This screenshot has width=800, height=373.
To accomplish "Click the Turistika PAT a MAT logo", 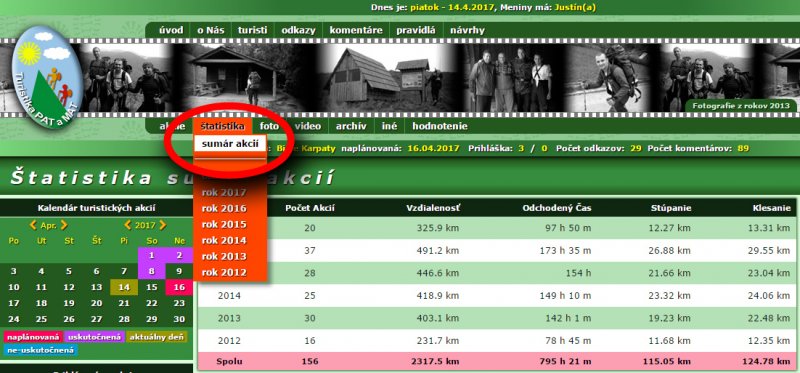I will click(47, 77).
